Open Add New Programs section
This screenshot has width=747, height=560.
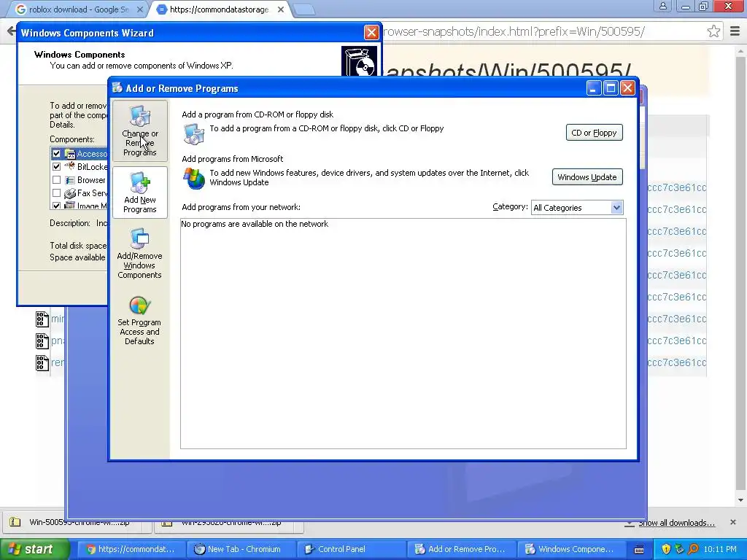[139, 192]
